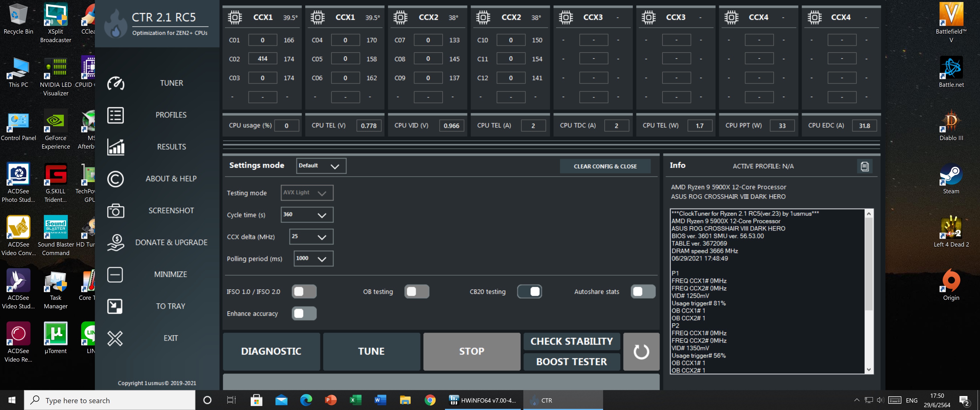This screenshot has width=980, height=410.
Task: Click the To Tray arrow icon
Action: pos(115,306)
